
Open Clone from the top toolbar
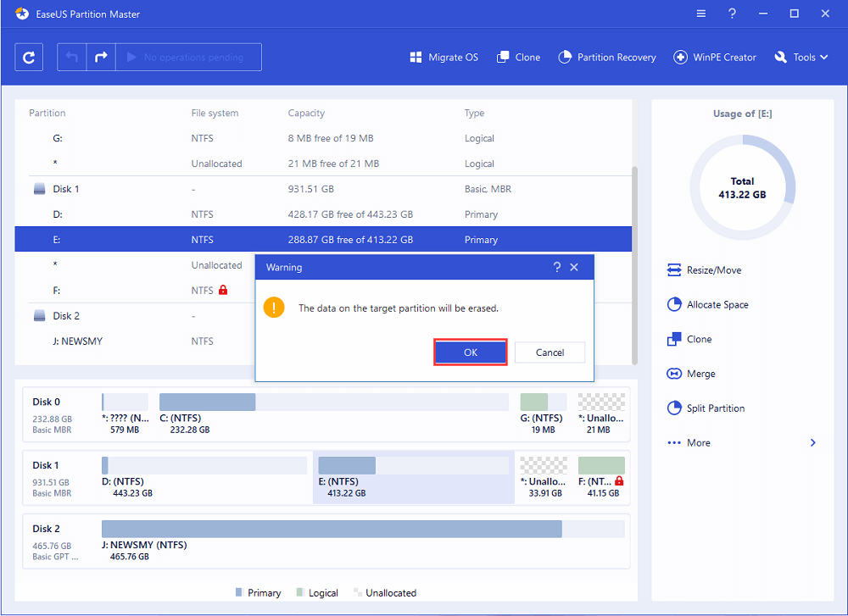[518, 58]
